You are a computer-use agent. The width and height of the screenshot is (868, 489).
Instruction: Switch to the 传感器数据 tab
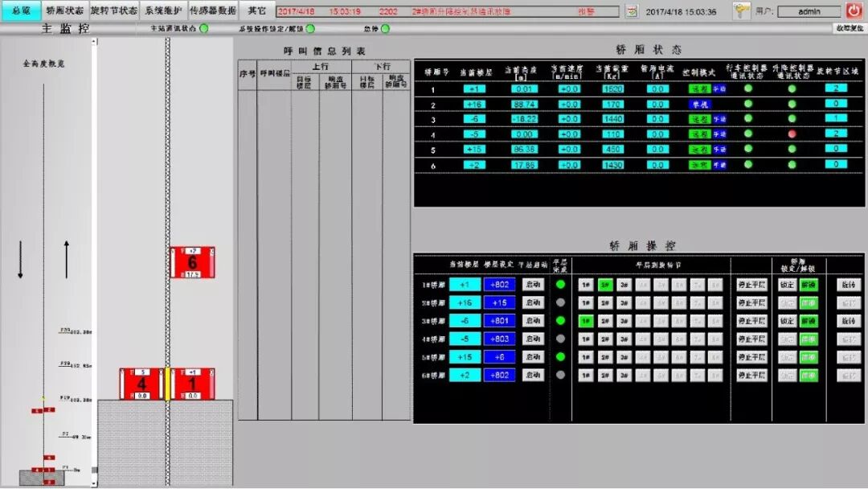tap(212, 11)
